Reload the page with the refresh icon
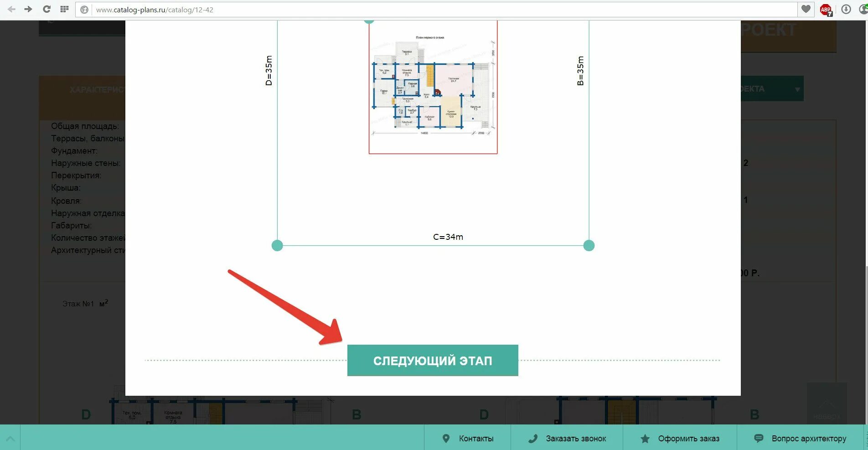The height and width of the screenshot is (450, 868). (46, 9)
